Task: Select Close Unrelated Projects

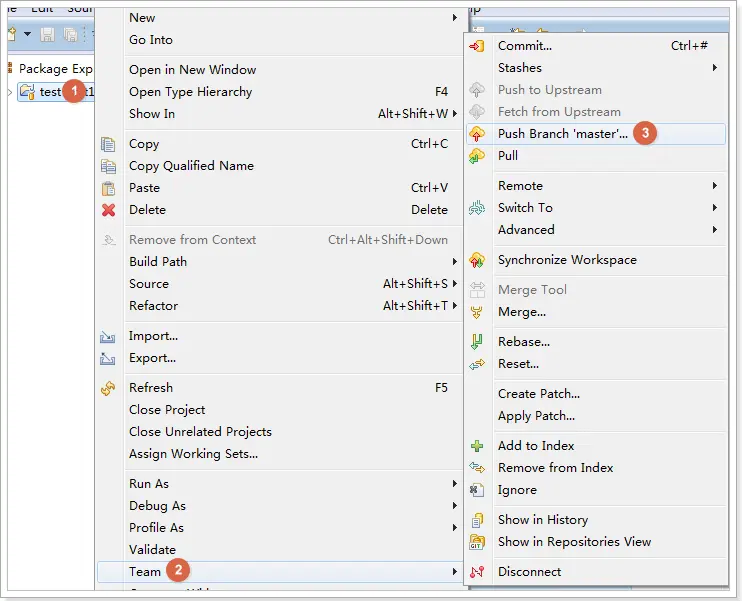Action: pyautogui.click(x=280, y=432)
